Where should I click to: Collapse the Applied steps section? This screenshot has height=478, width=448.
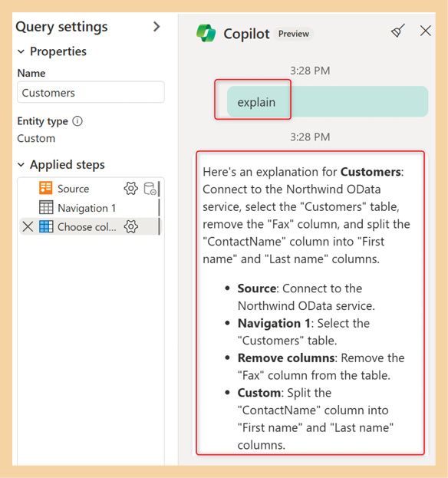pyautogui.click(x=21, y=165)
